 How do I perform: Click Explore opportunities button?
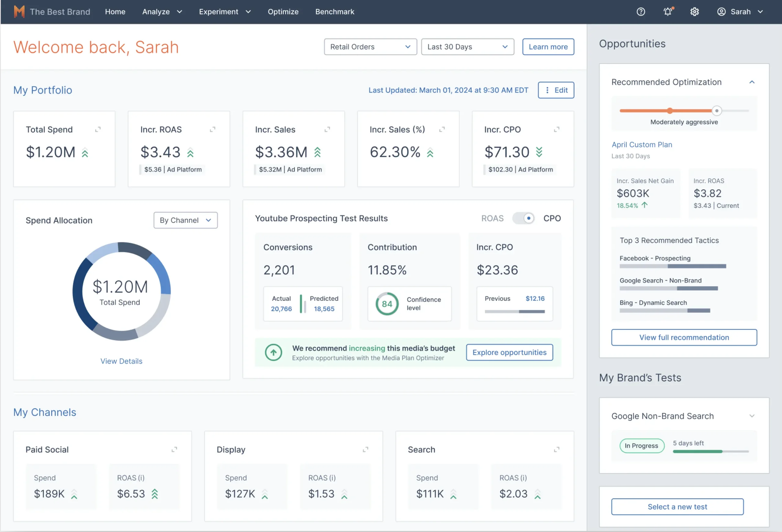point(510,352)
